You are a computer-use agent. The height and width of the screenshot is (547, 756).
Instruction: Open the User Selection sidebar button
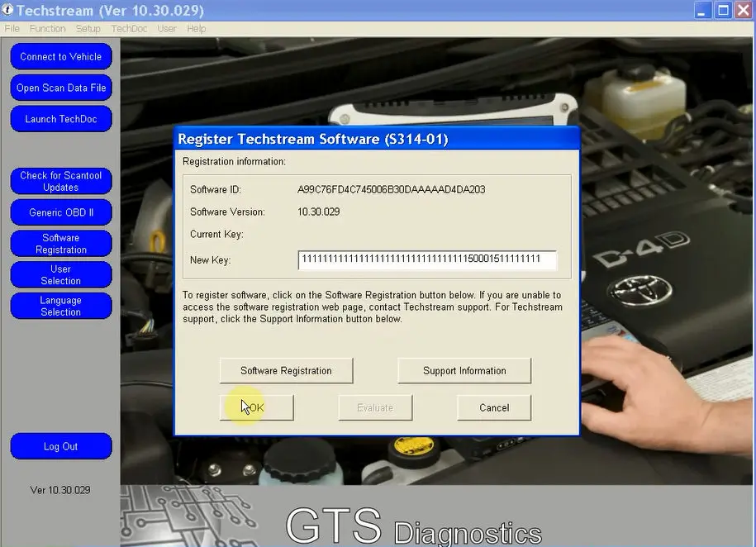pos(61,274)
